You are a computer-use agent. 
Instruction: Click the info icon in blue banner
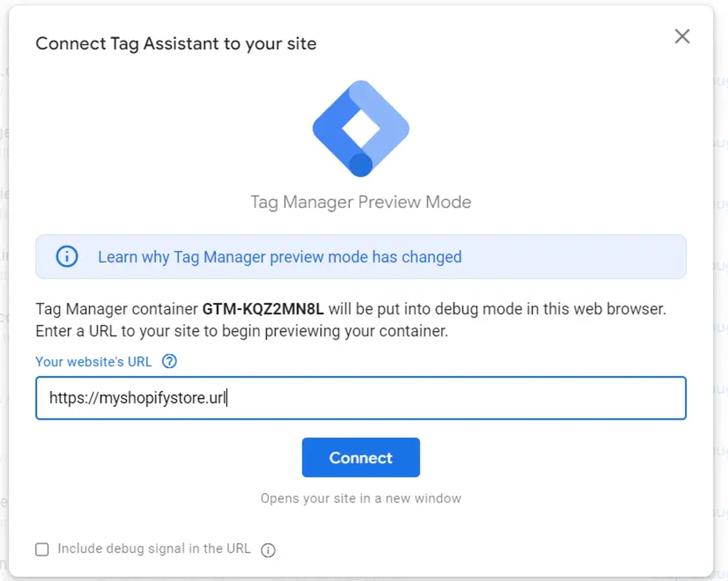coord(67,257)
